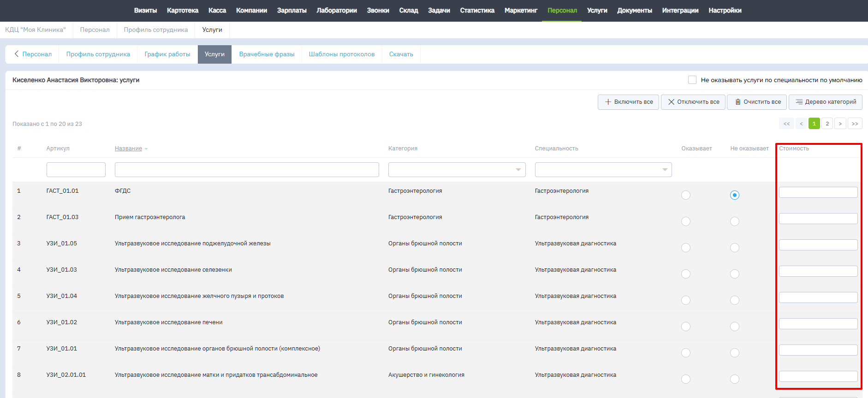Screen dimensions: 868x398
Task: Click the Отключить все button
Action: coord(693,102)
